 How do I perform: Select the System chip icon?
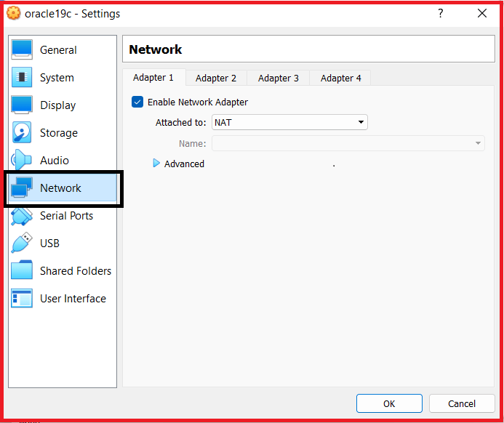tap(22, 77)
